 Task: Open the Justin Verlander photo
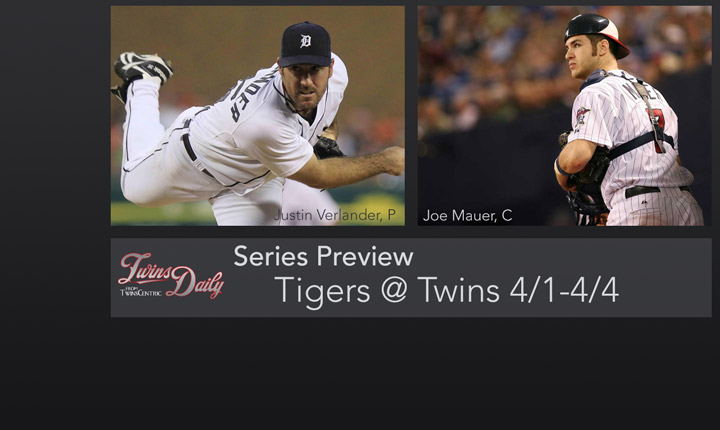point(258,116)
